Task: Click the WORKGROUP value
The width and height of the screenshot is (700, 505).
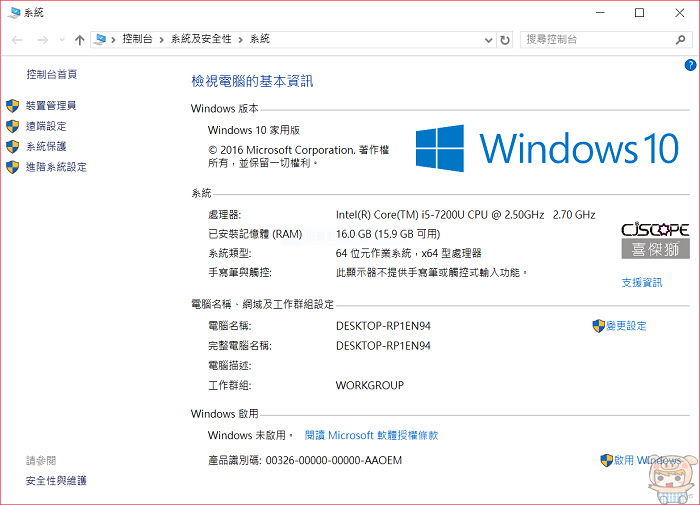Action: pos(370,385)
